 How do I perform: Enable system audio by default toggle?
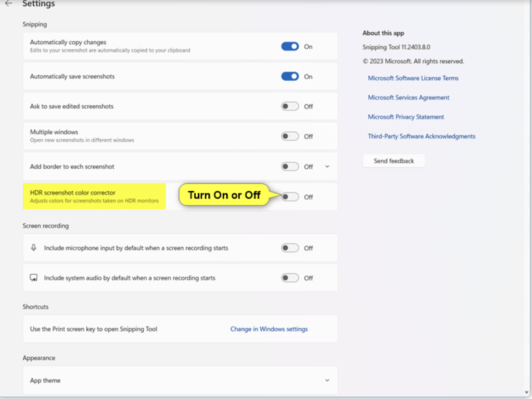pyautogui.click(x=290, y=278)
